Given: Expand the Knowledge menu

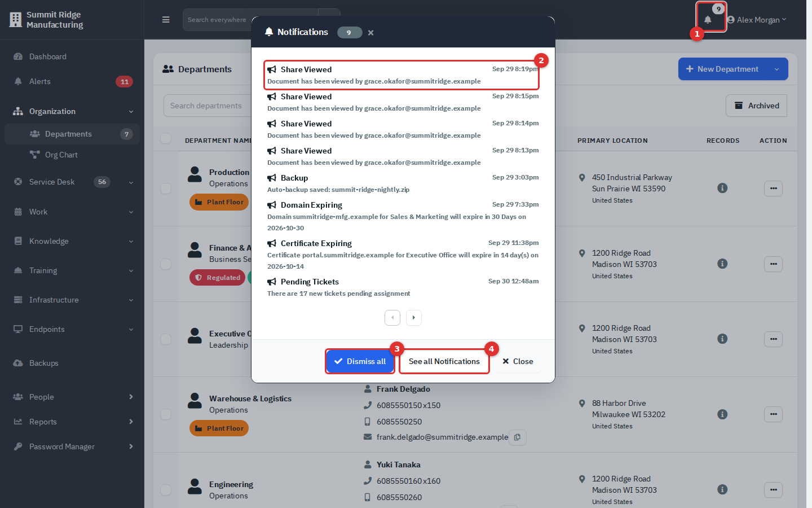Looking at the screenshot, I should 72,241.
